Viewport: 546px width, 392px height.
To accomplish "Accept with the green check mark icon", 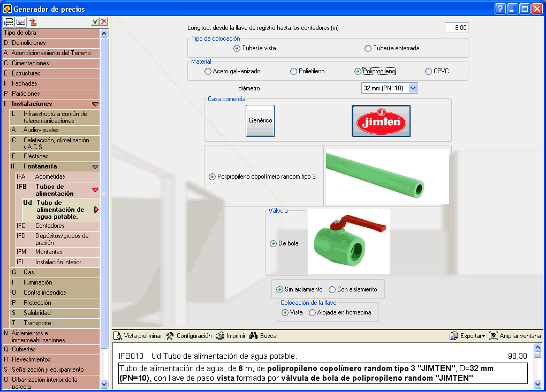I will point(95,21).
